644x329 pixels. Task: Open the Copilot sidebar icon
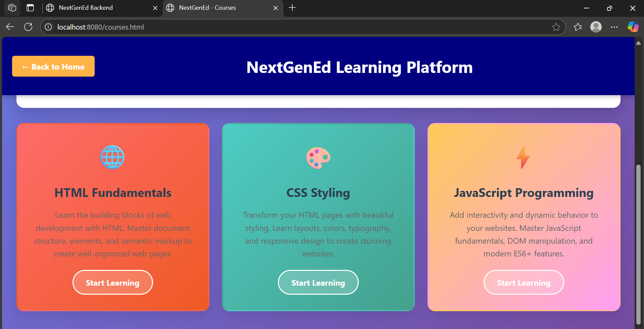pyautogui.click(x=633, y=27)
